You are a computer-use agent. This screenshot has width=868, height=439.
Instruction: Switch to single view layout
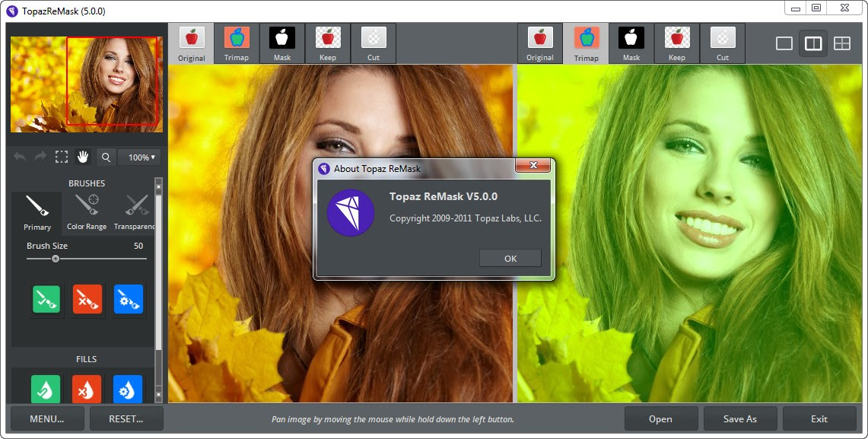click(784, 43)
